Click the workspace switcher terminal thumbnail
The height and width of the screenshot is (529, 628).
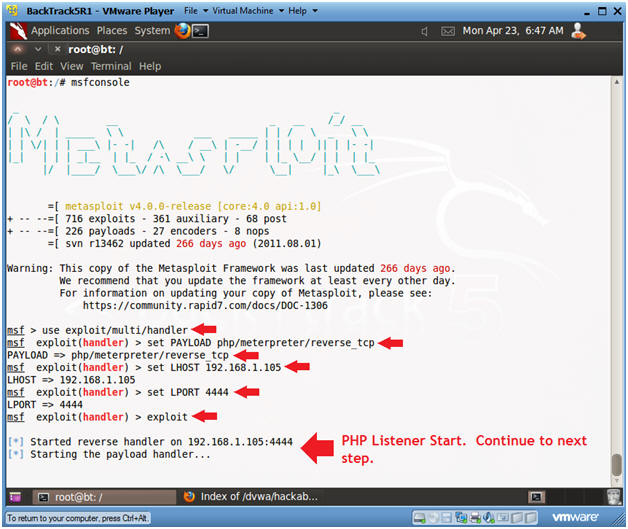coord(536,497)
